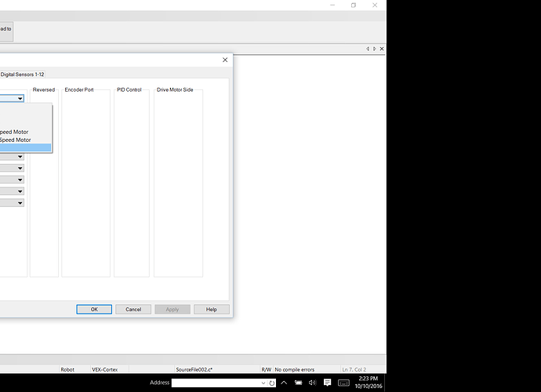Open the touch keyboard from the taskbar

[x=343, y=383]
